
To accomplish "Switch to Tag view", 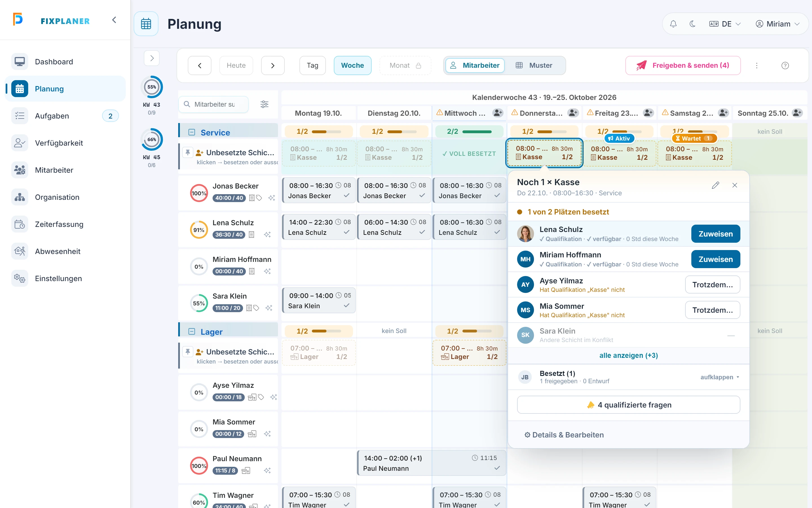I will (x=312, y=65).
